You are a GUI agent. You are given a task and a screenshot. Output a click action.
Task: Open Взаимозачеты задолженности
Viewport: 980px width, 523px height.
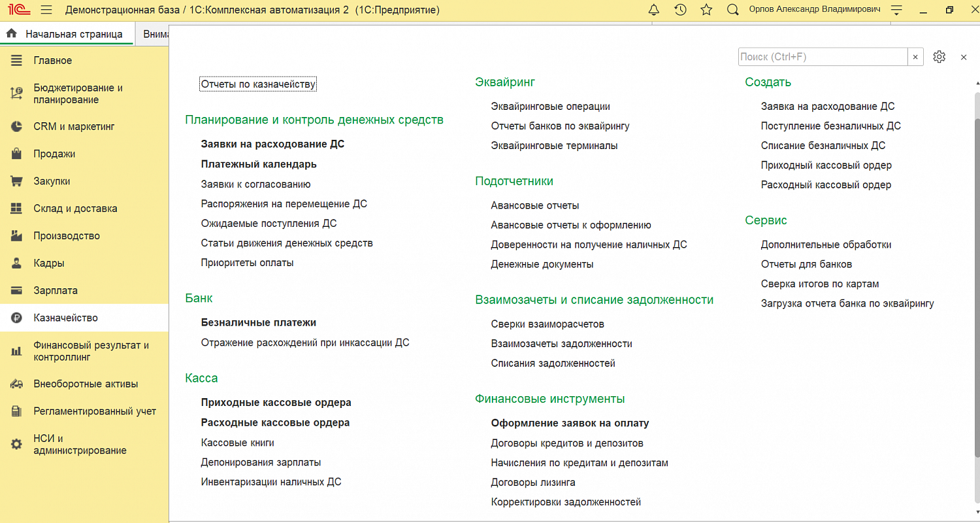tap(561, 343)
